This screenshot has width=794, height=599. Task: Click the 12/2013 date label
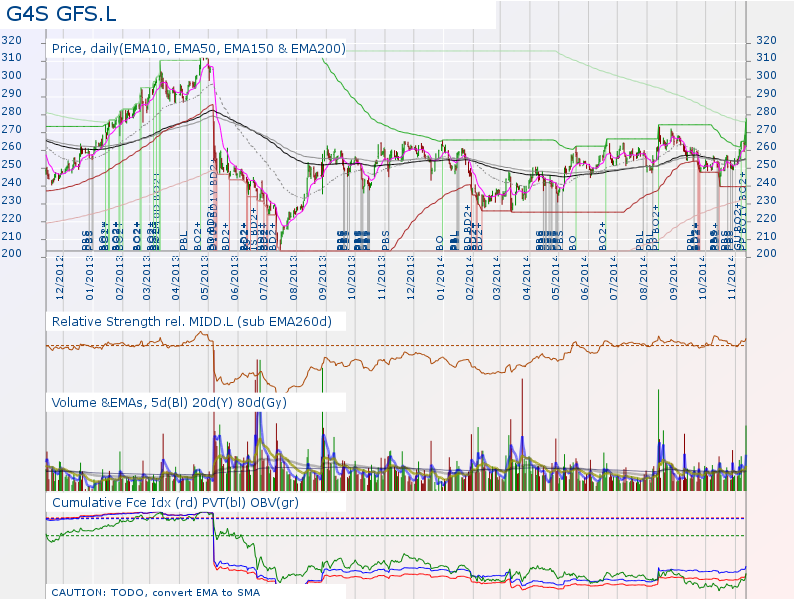(412, 282)
